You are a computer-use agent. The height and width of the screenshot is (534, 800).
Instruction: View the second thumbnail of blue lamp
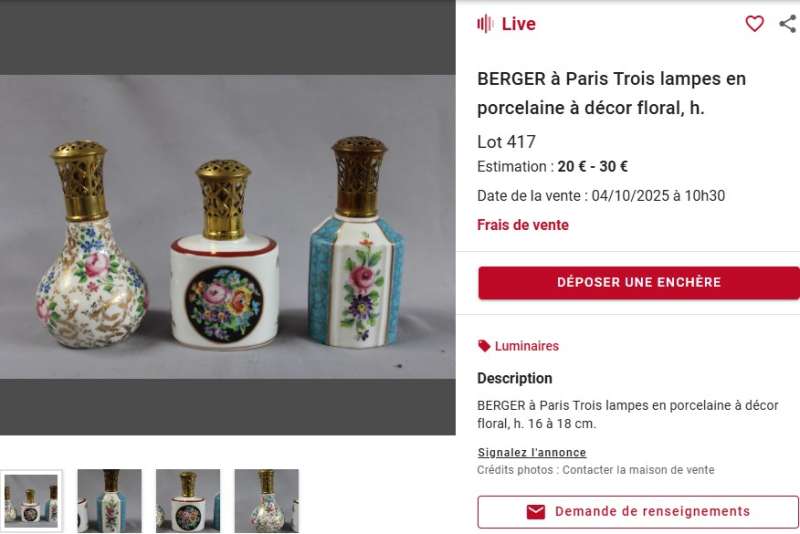coord(109,500)
